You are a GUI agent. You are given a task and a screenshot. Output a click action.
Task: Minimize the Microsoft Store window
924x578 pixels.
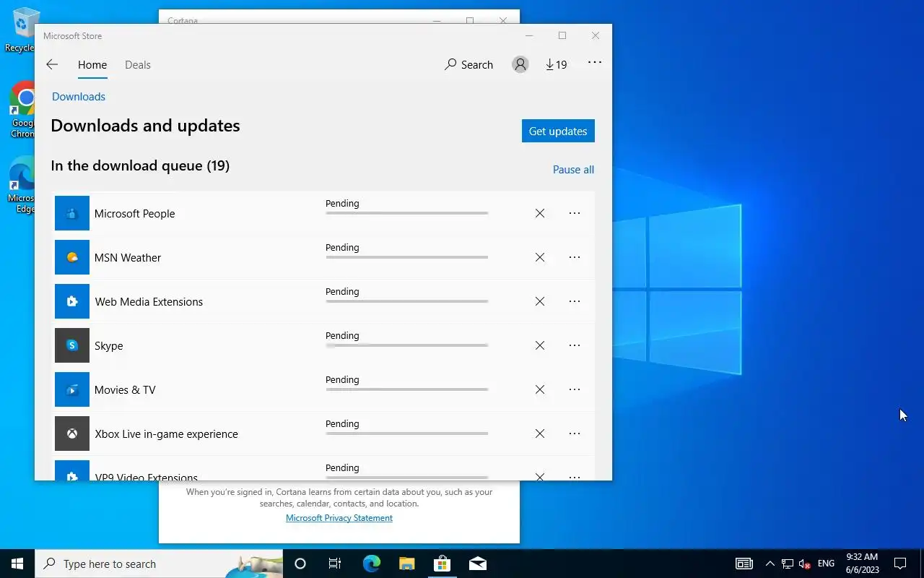point(529,35)
